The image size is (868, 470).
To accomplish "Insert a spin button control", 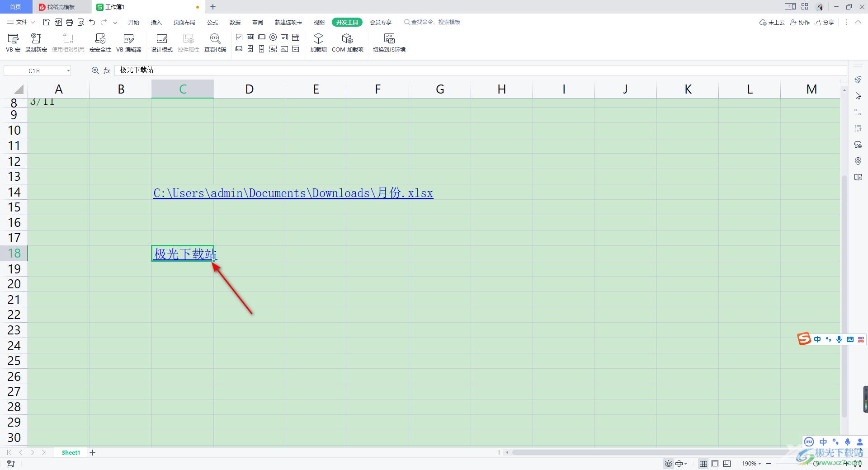I will [250, 49].
